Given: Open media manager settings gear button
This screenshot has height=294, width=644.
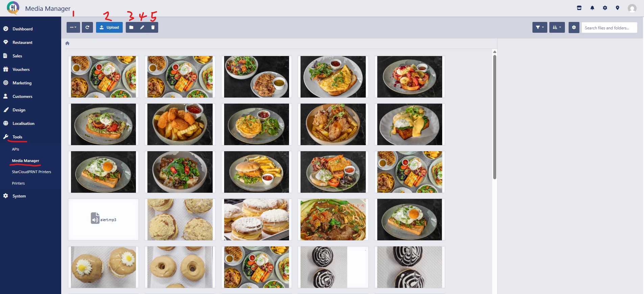Looking at the screenshot, I should (574, 27).
